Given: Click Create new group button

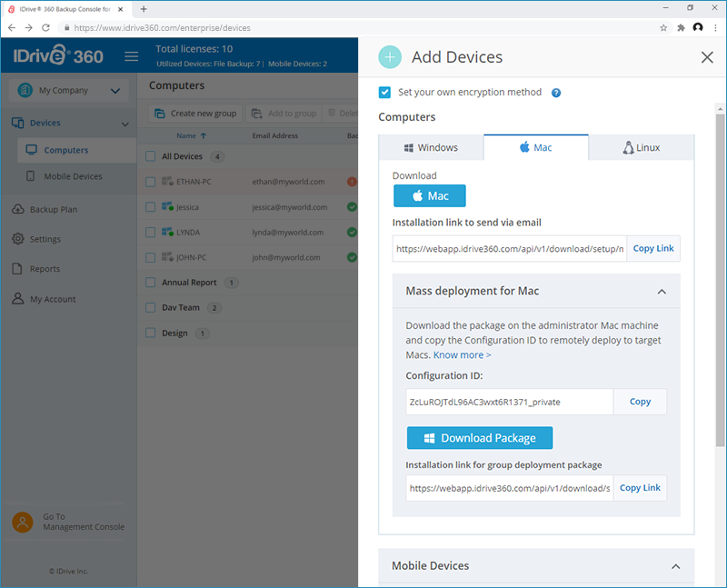Looking at the screenshot, I should [x=195, y=114].
